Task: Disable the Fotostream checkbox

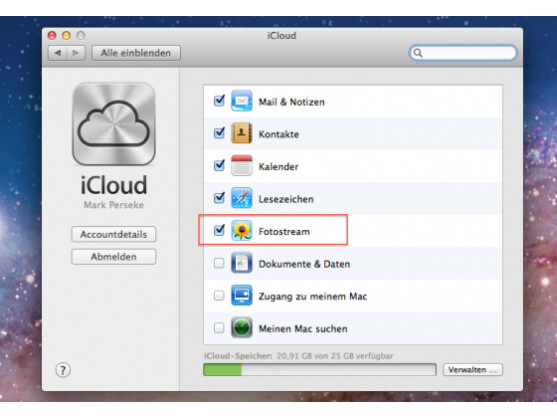Action: point(219,230)
